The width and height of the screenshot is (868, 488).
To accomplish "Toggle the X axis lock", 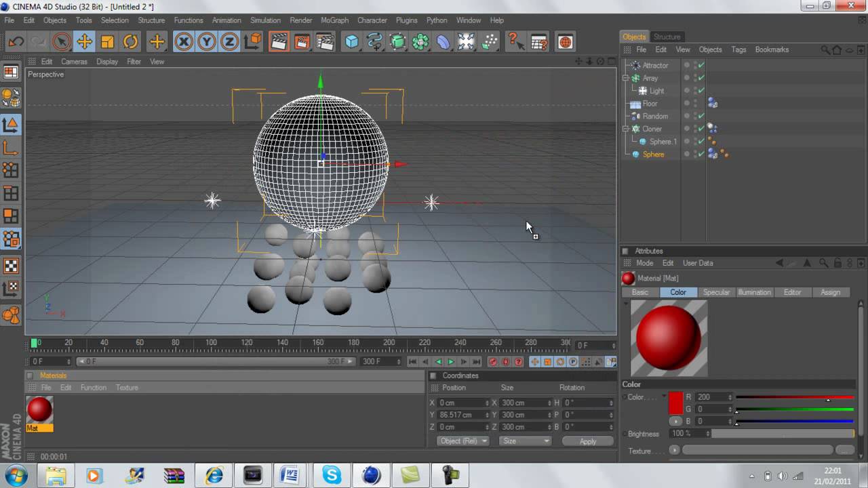I will 183,42.
